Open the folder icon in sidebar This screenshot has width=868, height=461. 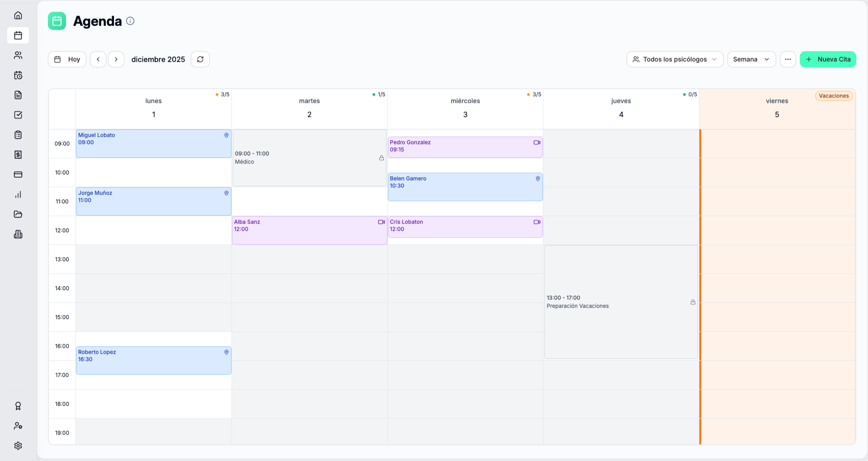coord(18,214)
